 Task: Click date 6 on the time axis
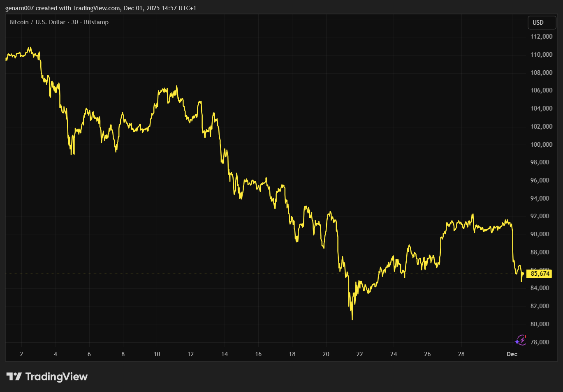coord(89,354)
